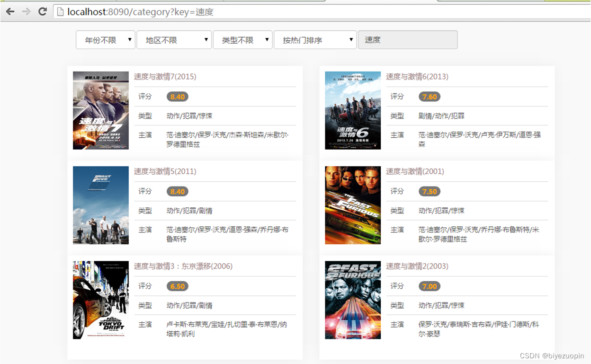Open the 速度与激情(2001) title link
Image resolution: width=591 pixels, height=364 pixels.
pos(415,171)
